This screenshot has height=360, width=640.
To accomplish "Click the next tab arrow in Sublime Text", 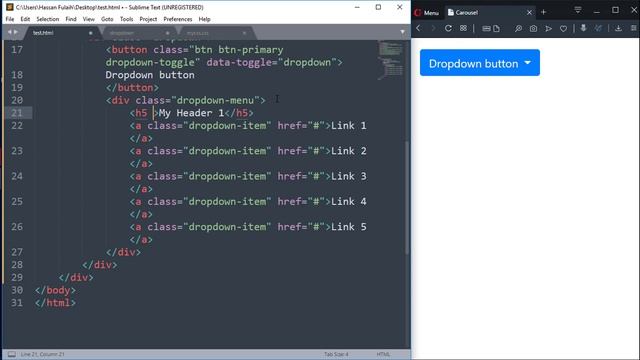I will pyautogui.click(x=16, y=32).
